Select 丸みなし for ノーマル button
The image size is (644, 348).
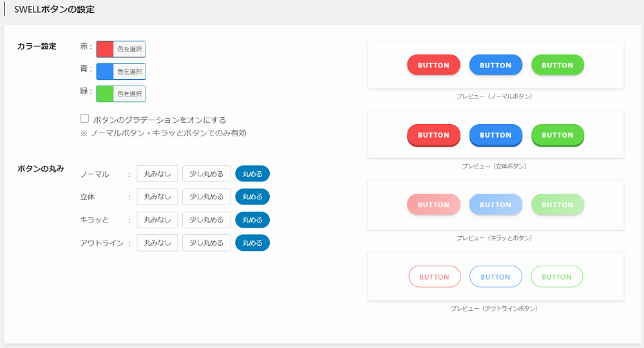click(x=157, y=174)
